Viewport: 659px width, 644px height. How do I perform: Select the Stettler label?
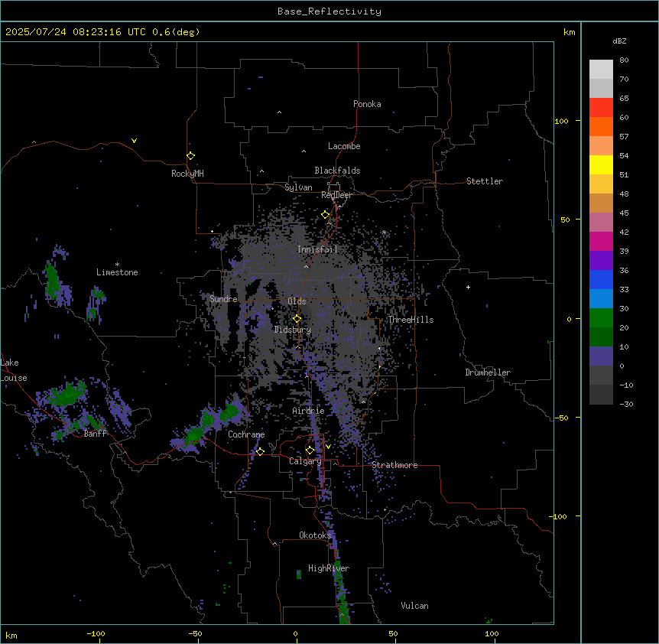pos(485,181)
